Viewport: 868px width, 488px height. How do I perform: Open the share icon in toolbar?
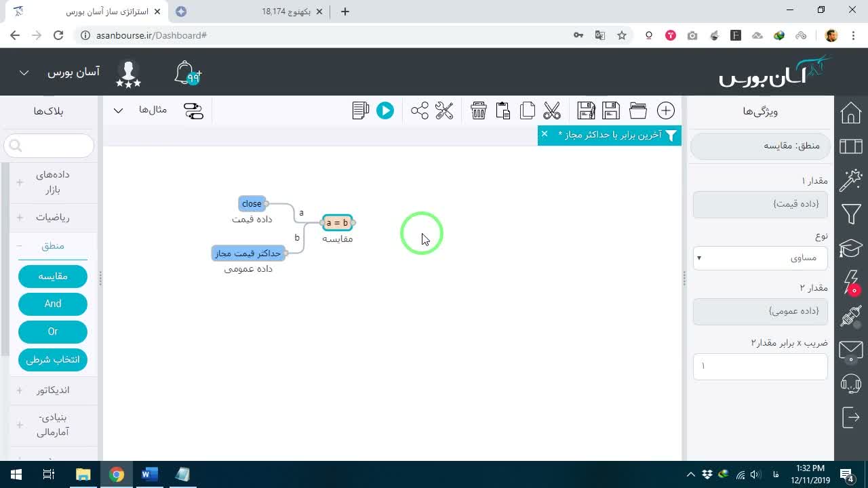pyautogui.click(x=420, y=110)
